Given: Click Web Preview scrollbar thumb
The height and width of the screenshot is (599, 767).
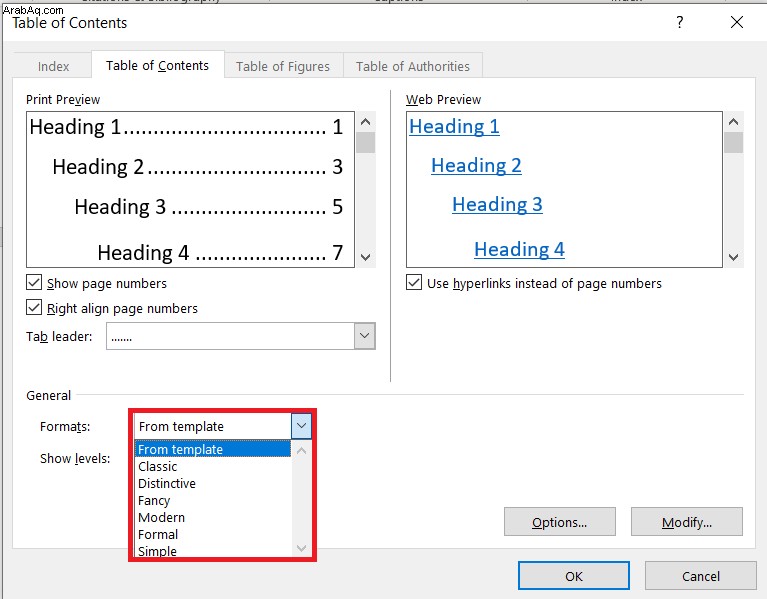Looking at the screenshot, I should [733, 143].
